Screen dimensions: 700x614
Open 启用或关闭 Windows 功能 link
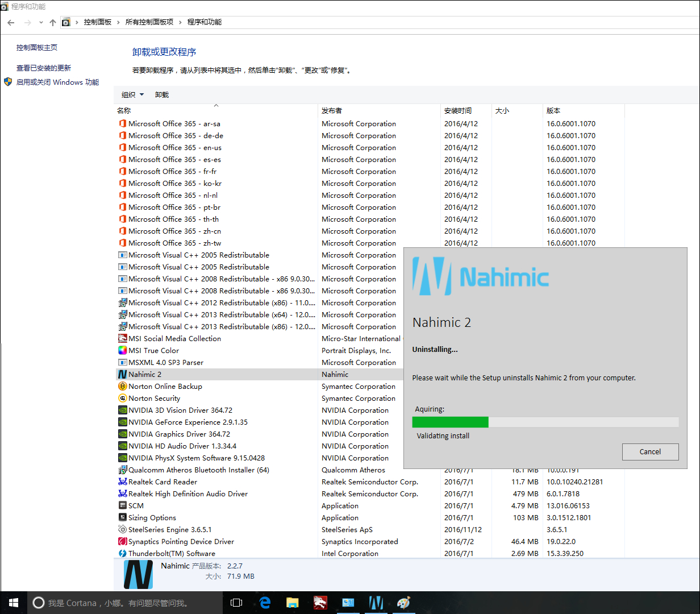pos(58,82)
